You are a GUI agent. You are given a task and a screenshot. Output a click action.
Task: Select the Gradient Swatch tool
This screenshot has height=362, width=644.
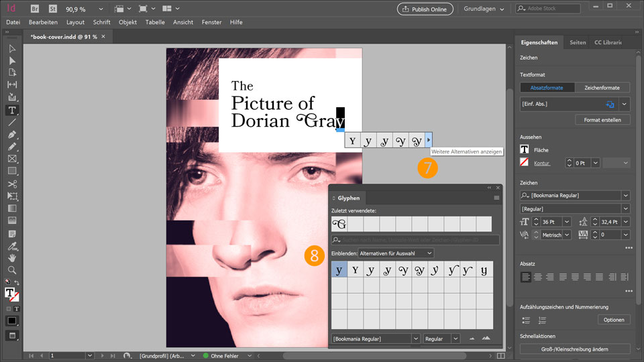click(x=12, y=208)
